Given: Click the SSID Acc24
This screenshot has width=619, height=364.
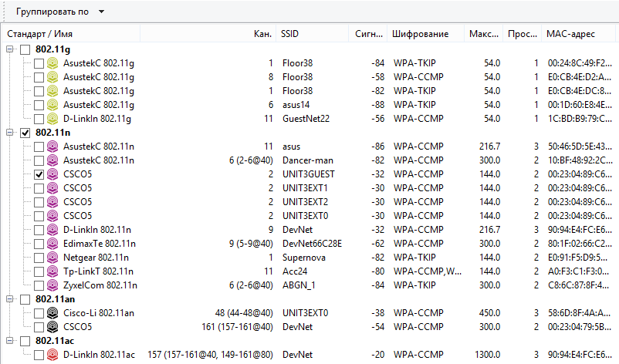Looking at the screenshot, I should click(295, 271).
